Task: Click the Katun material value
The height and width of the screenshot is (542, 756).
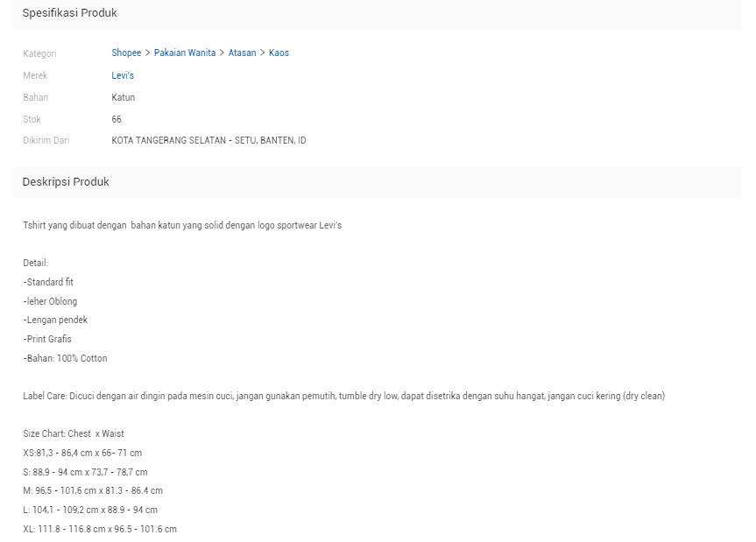Action: (124, 97)
